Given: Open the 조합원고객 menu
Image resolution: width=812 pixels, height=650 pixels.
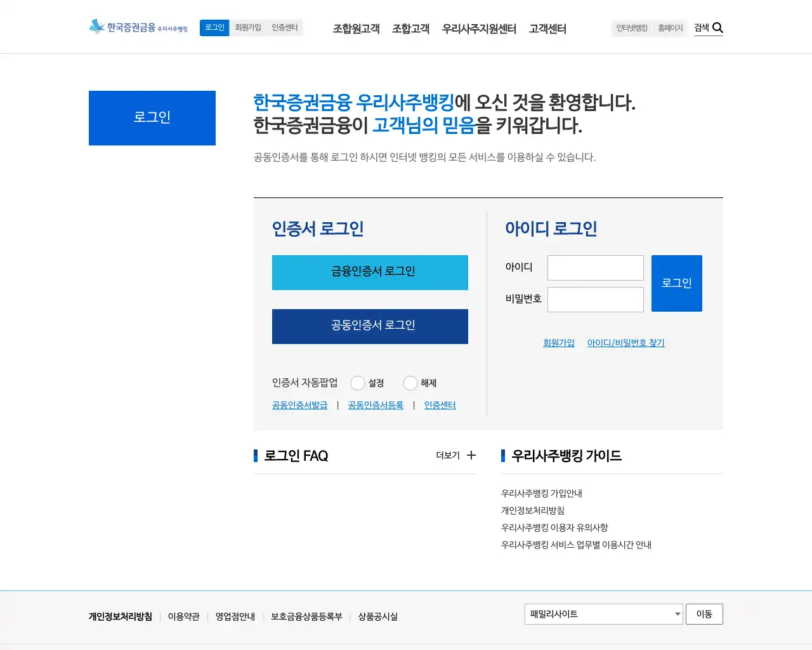Looking at the screenshot, I should click(356, 29).
